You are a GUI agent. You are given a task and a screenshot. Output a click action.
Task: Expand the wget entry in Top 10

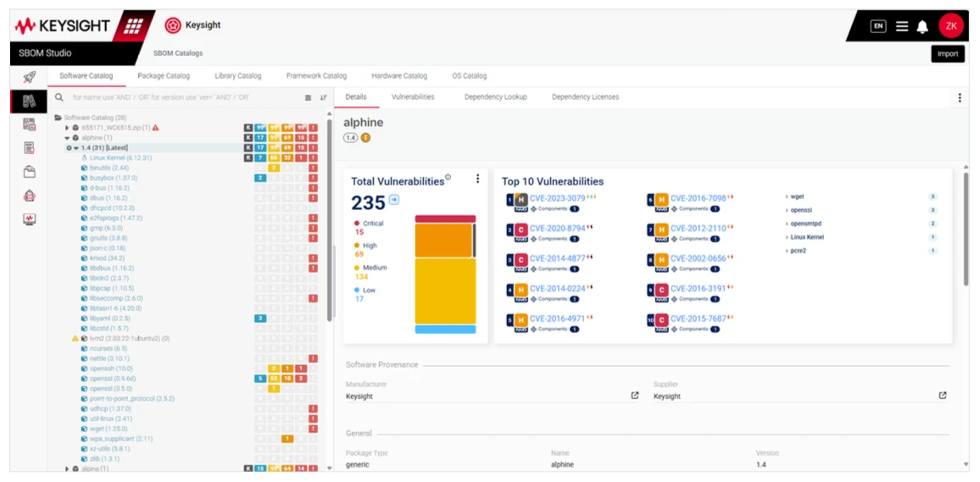pos(787,197)
